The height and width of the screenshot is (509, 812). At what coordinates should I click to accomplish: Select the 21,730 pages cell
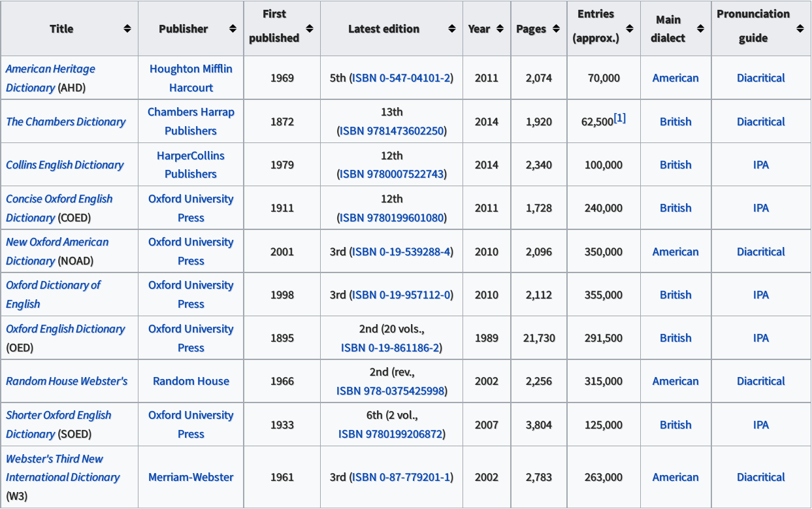click(x=539, y=338)
